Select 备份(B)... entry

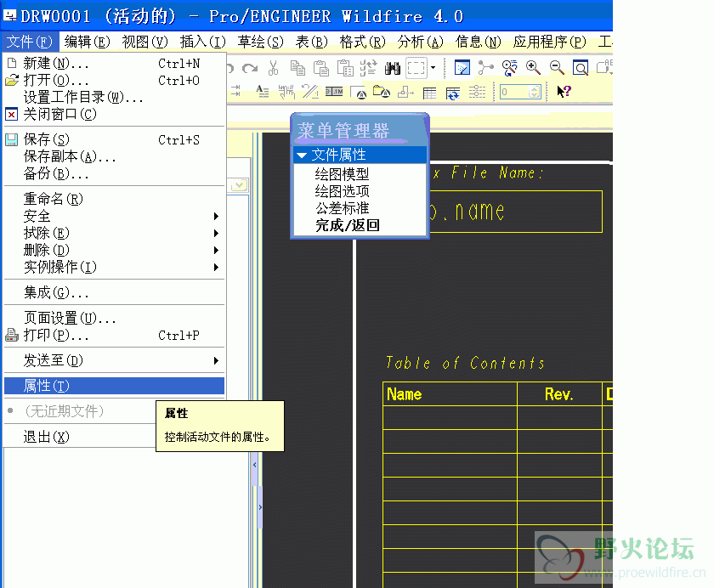tap(114, 174)
